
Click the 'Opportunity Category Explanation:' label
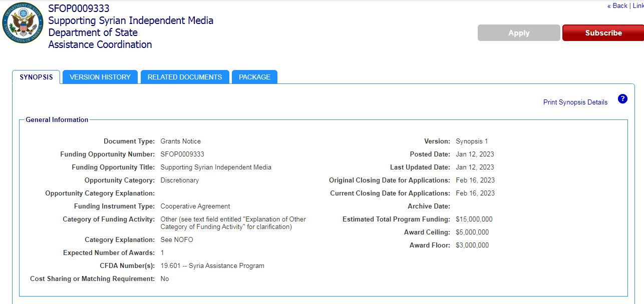100,193
